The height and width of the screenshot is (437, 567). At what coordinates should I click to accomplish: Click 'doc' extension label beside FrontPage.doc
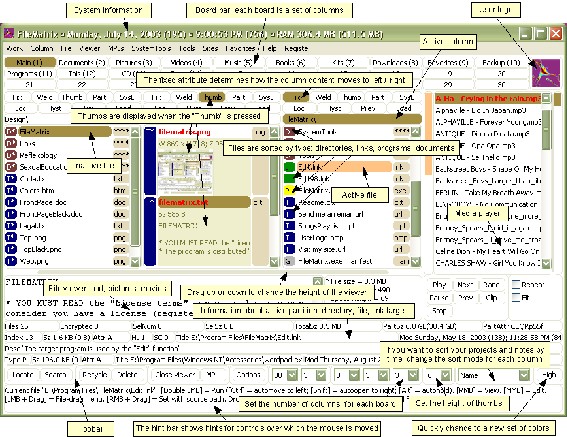pyautogui.click(x=120, y=202)
